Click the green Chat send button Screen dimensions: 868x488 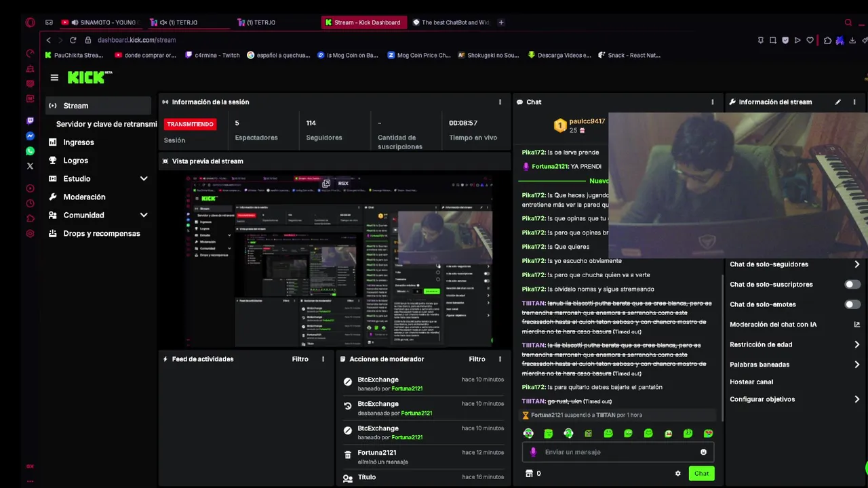701,474
